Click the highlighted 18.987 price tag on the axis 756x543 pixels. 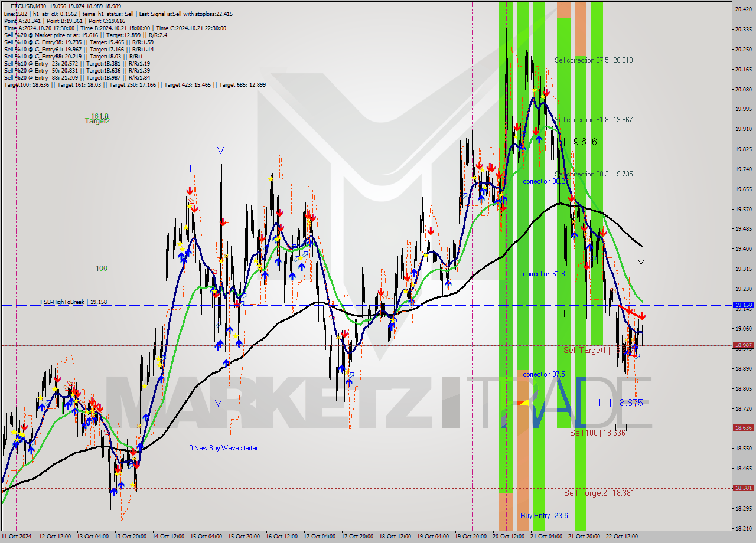pos(742,345)
